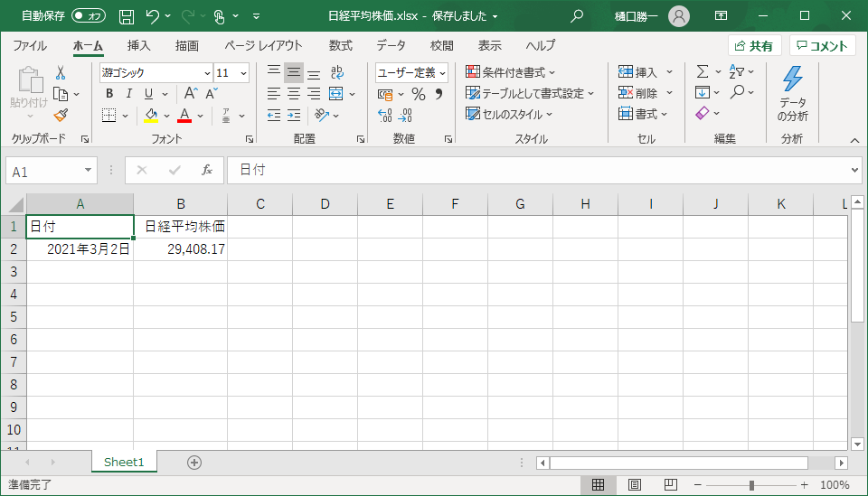Toggle Italic formatting
This screenshot has width=868, height=496.
point(129,93)
